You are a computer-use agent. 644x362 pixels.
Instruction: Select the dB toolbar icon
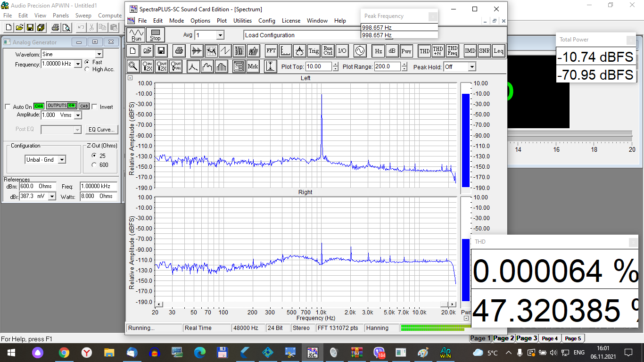392,50
